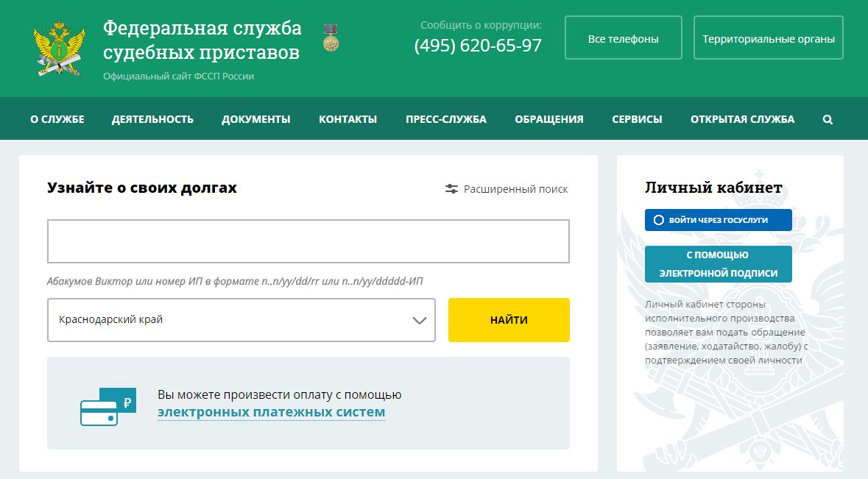Click the yellow НАЙТИ search button
868x479 pixels.
click(509, 320)
